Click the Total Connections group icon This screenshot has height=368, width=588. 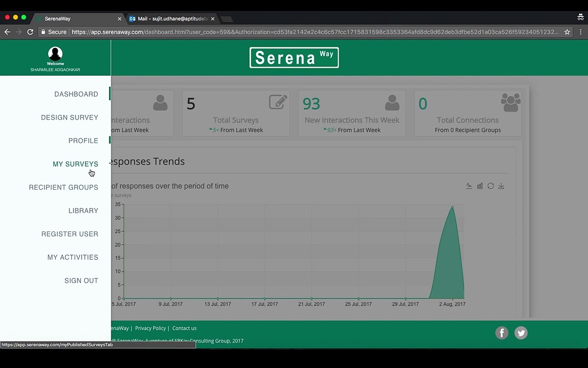coord(511,103)
